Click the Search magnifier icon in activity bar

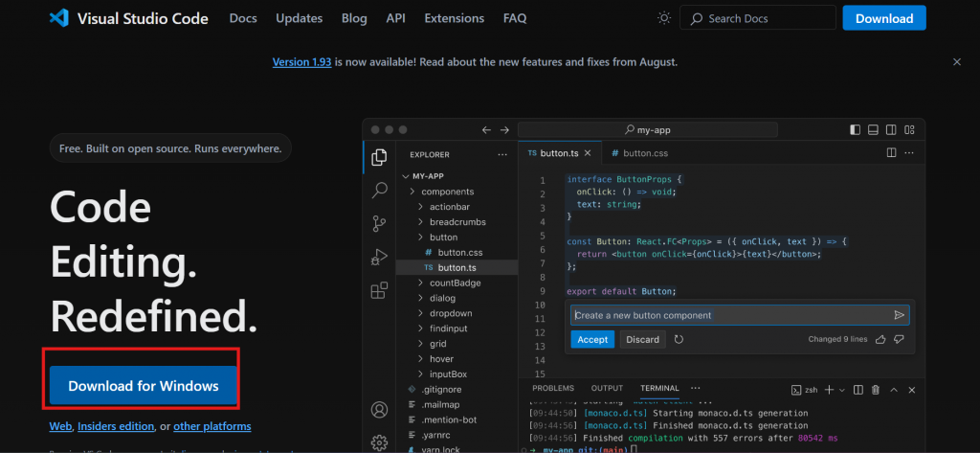[x=379, y=191]
